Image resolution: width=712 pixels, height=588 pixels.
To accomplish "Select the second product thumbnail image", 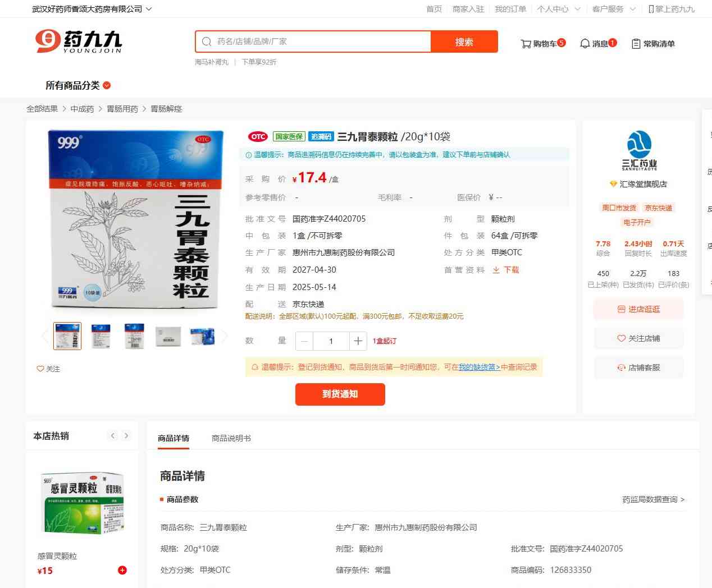I will [101, 336].
